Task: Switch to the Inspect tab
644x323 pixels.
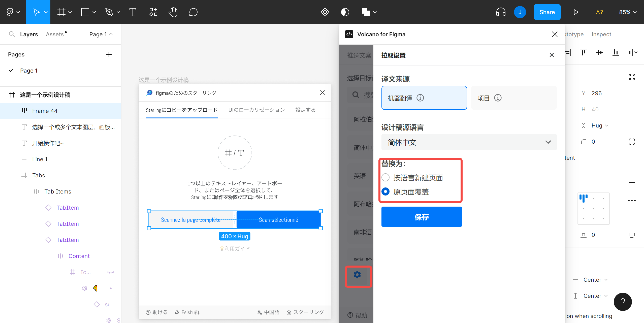Action: coord(601,34)
